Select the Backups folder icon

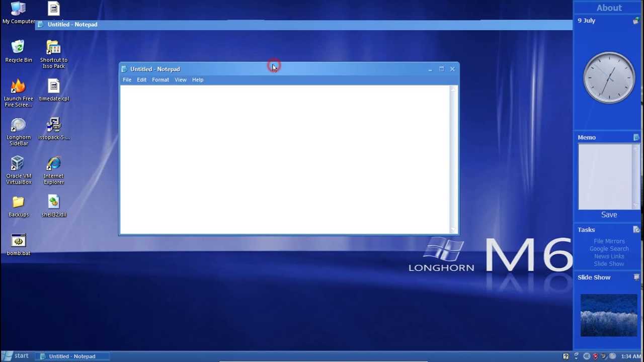18,206
